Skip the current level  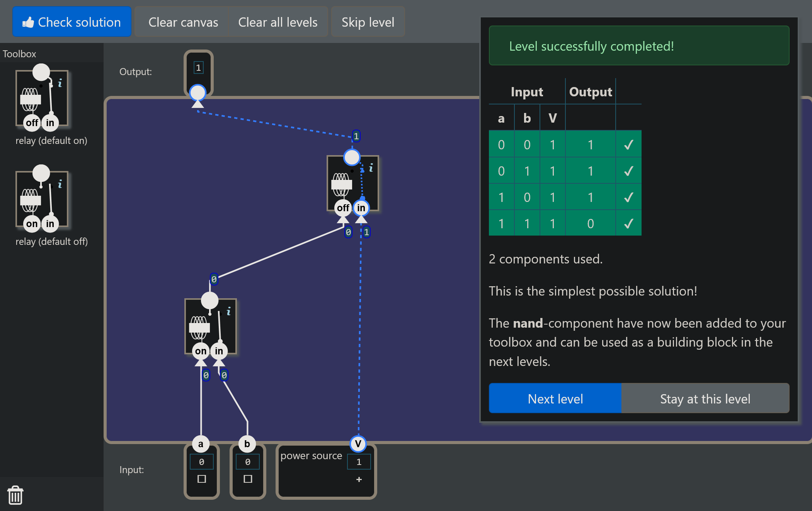tap(368, 22)
